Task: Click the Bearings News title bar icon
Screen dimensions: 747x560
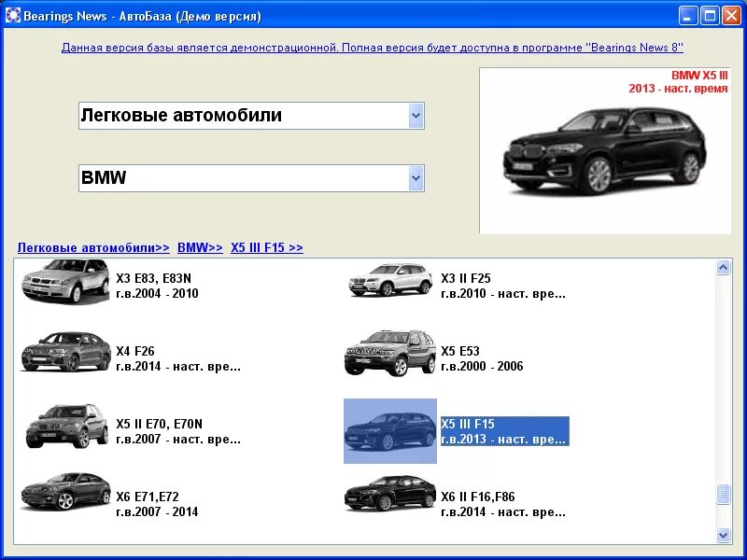Action: [x=12, y=16]
